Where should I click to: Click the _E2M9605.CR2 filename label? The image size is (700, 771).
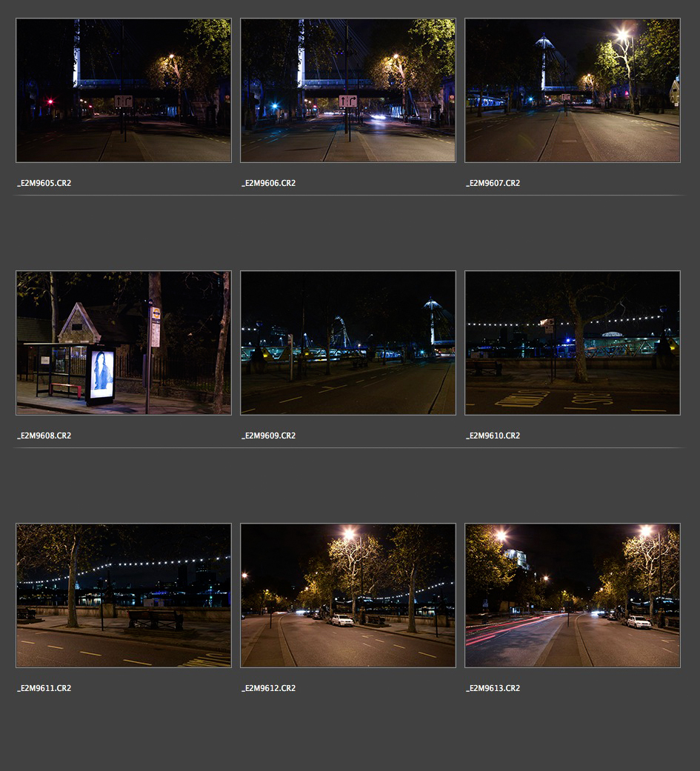pos(44,183)
